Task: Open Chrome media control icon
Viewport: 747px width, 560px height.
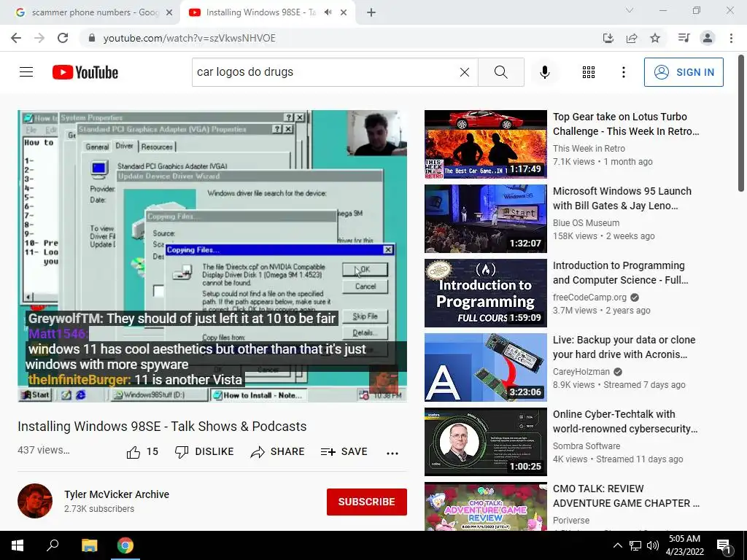Action: [x=684, y=38]
